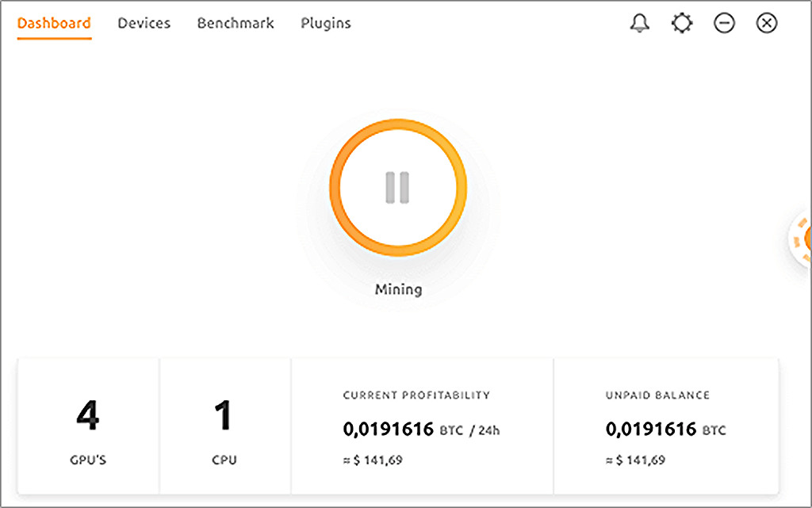This screenshot has width=812, height=508.
Task: Select the GPU'S label
Action: pos(87,460)
